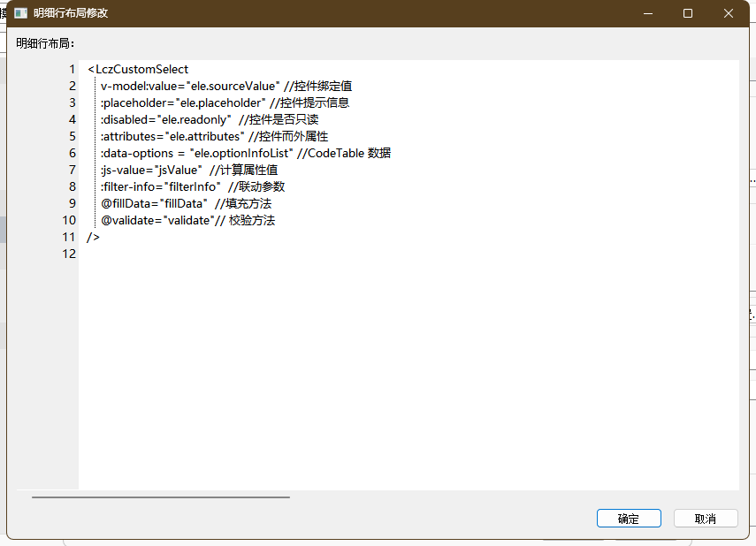Click the v-model:value="ele.sourceValue" code line
Screen dimensions: 756x546
click(x=226, y=87)
